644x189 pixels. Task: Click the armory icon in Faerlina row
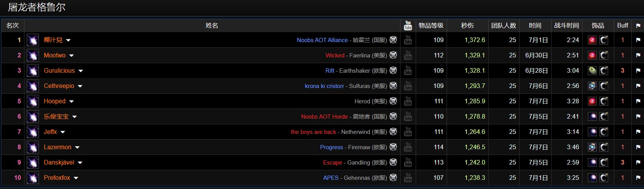pyautogui.click(x=393, y=55)
